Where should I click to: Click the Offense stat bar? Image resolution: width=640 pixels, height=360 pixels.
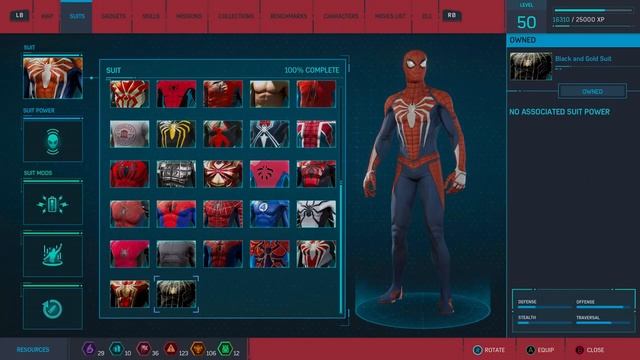tap(603, 307)
